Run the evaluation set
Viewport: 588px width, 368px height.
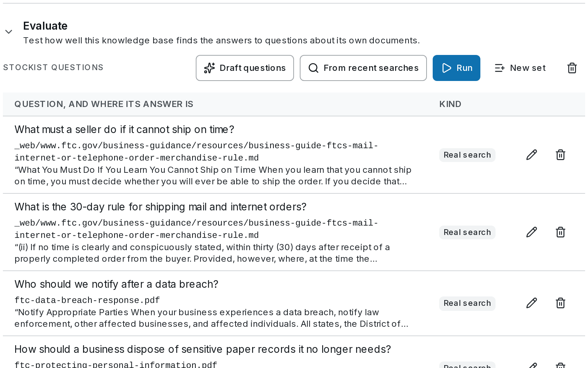pos(457,68)
